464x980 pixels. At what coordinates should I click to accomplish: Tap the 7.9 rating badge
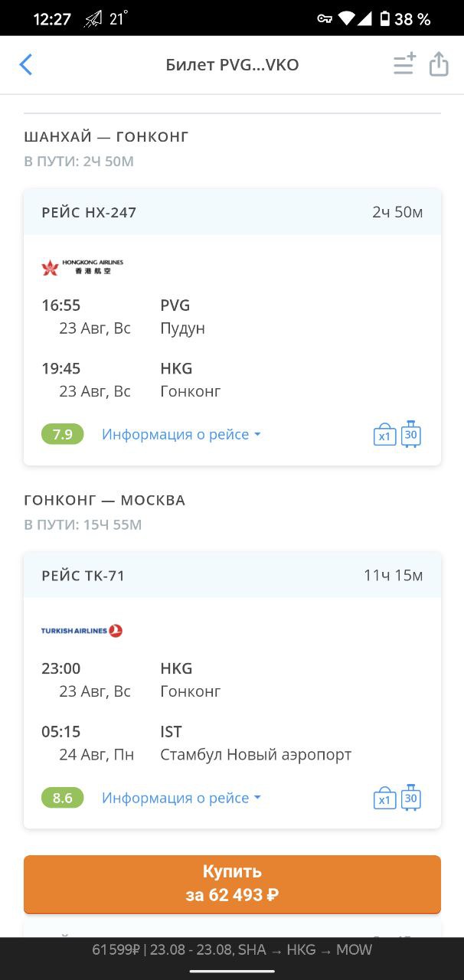coord(63,435)
